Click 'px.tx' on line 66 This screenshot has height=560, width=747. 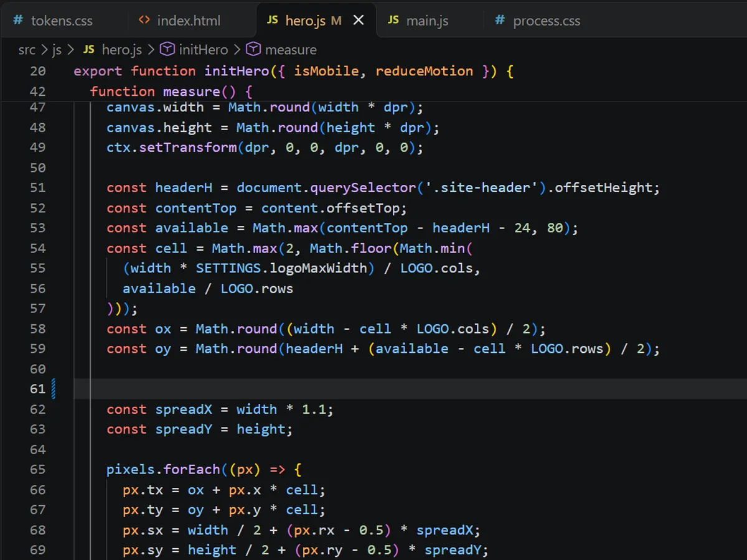[x=143, y=490]
